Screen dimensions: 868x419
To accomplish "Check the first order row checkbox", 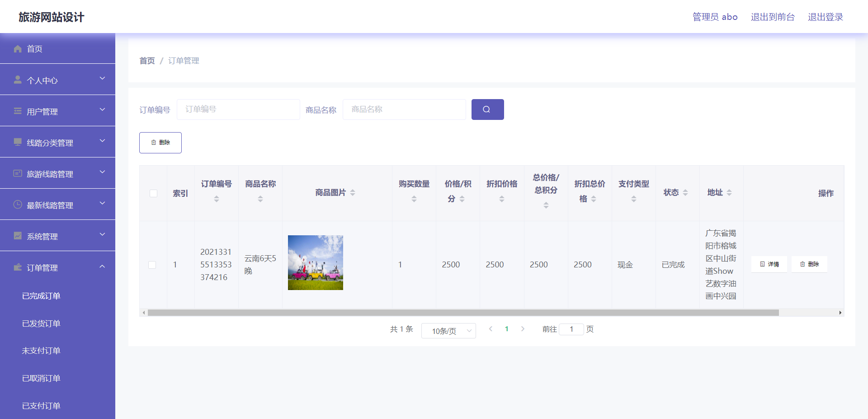I will pyautogui.click(x=152, y=265).
